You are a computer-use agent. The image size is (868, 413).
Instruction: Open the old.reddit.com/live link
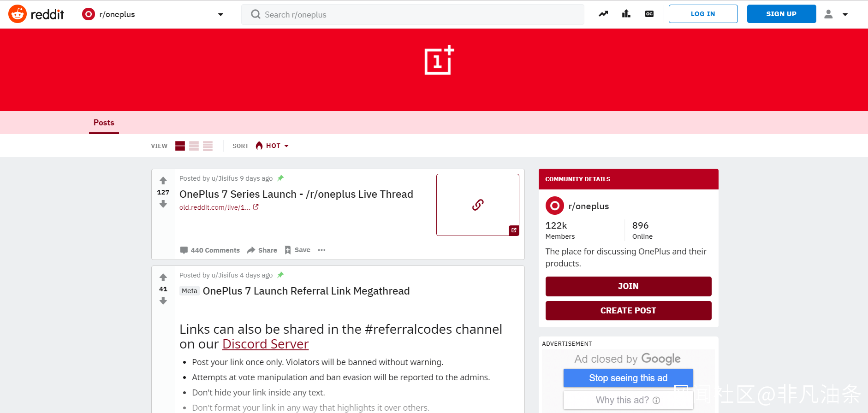[x=219, y=207]
